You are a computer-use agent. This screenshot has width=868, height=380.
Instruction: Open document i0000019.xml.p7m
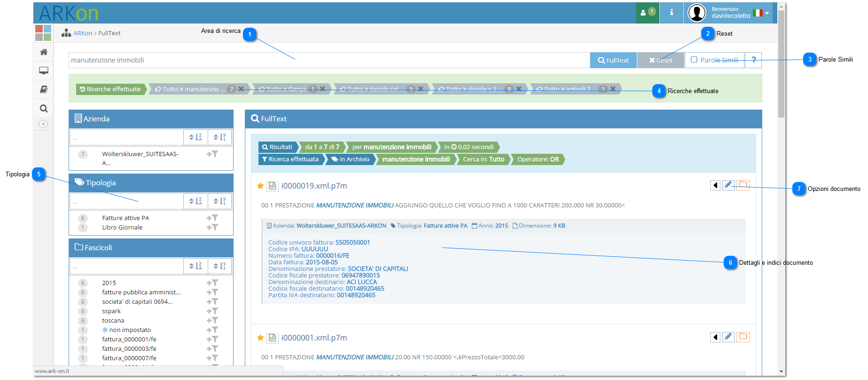pos(314,186)
